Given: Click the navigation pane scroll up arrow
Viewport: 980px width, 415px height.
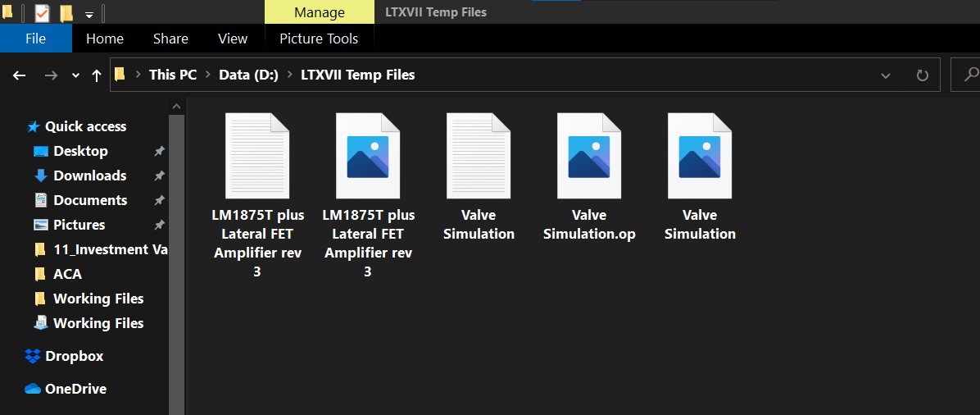Looking at the screenshot, I should [x=176, y=107].
